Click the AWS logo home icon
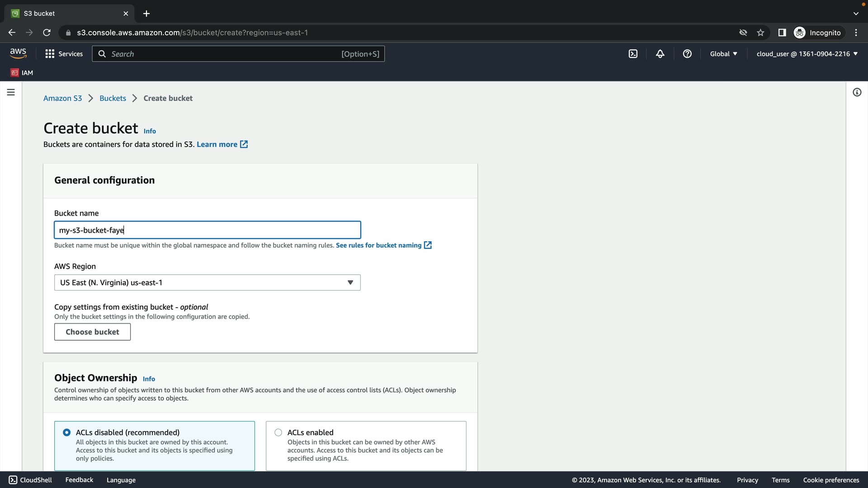 click(x=18, y=53)
